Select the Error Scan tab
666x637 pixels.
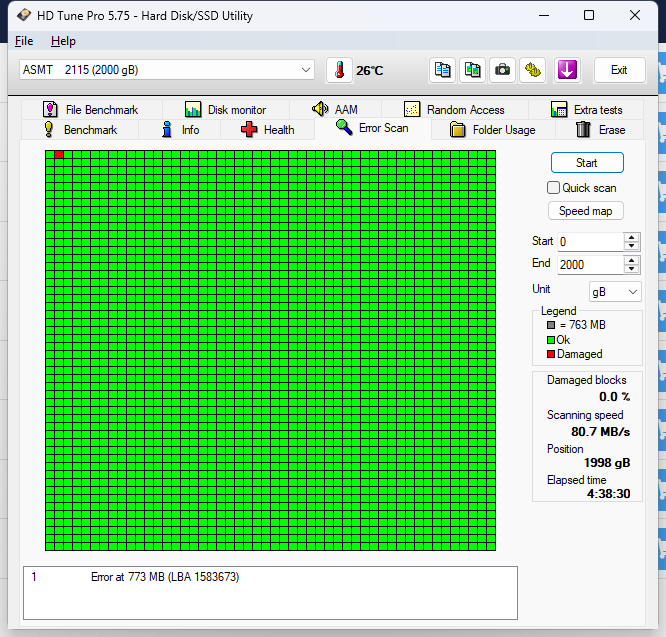[x=373, y=128]
